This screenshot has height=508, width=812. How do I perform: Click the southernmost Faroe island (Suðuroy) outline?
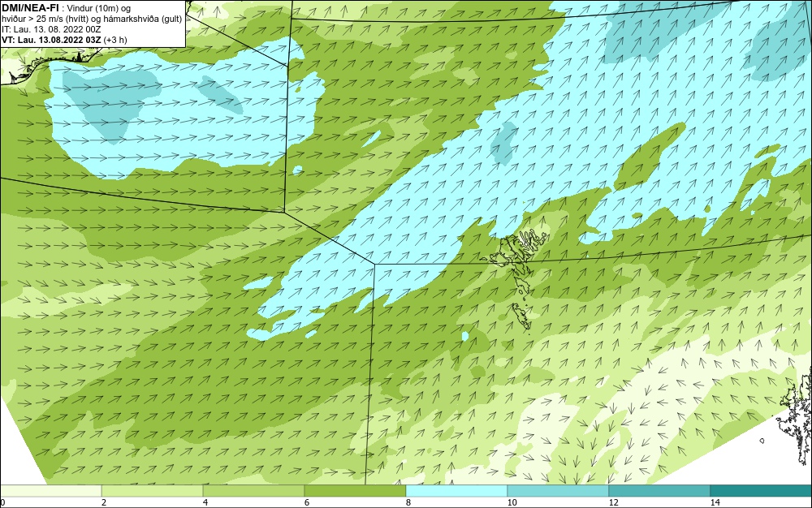coord(522,316)
